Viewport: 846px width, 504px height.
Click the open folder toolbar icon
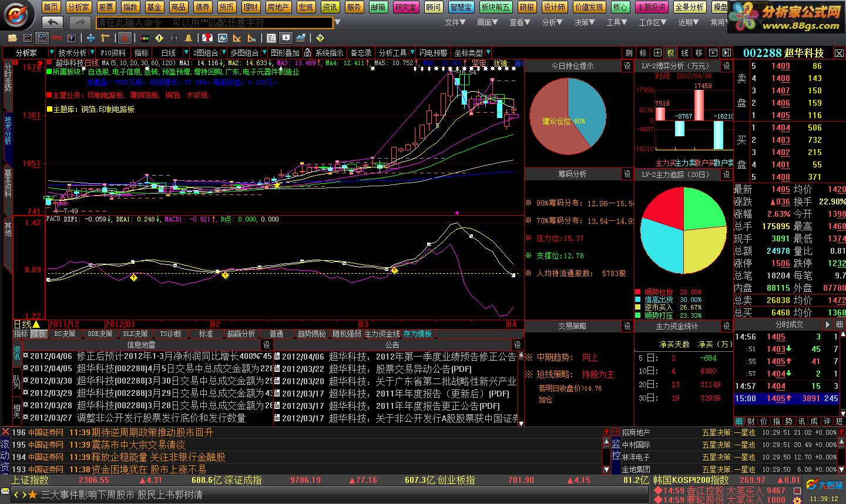point(12,38)
